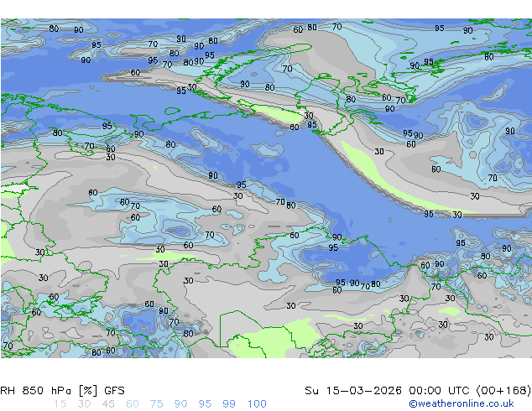532x411 pixels.
Task: Click the legend value 75 in the colour scale
Action: click(x=156, y=404)
